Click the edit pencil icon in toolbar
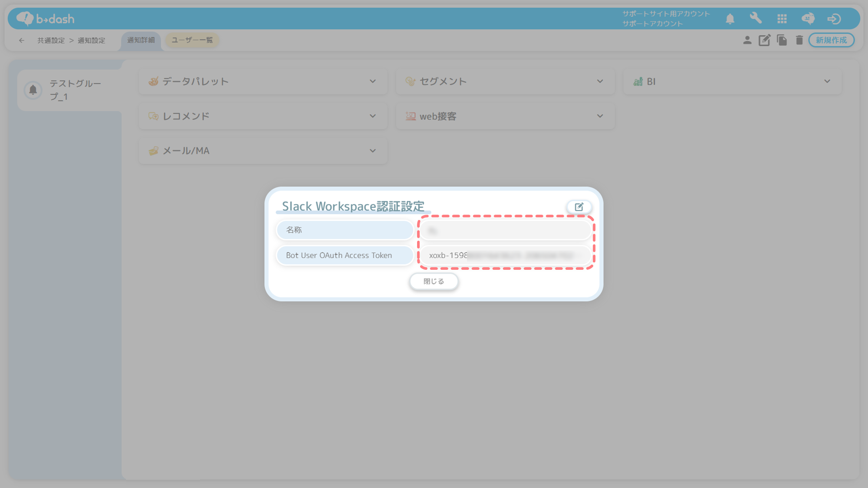Screen dimensions: 868x488 coord(764,40)
